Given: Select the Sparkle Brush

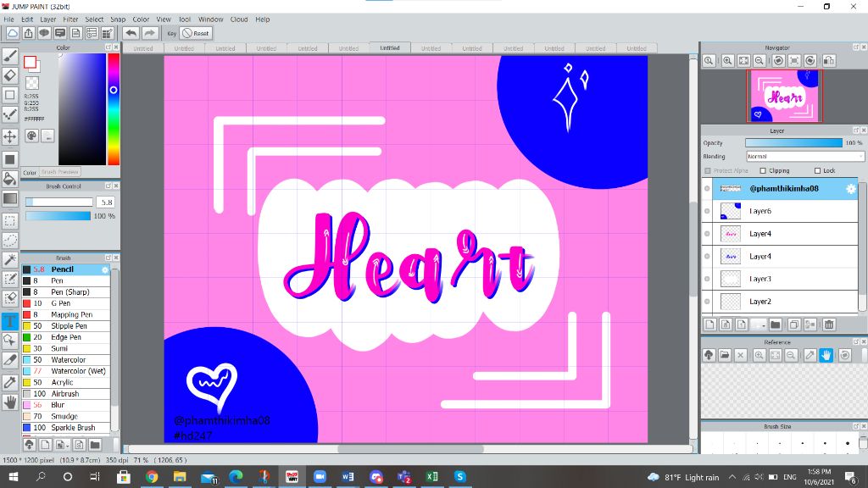Looking at the screenshot, I should coord(66,428).
